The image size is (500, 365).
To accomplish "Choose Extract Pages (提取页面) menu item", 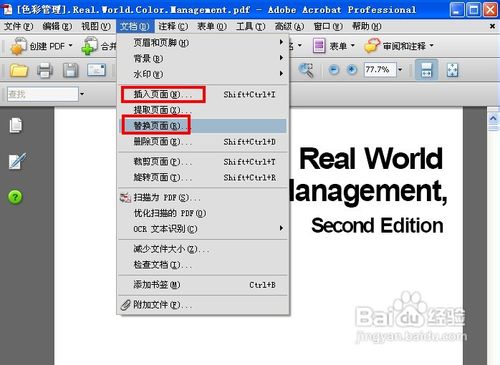I will pos(202,110).
